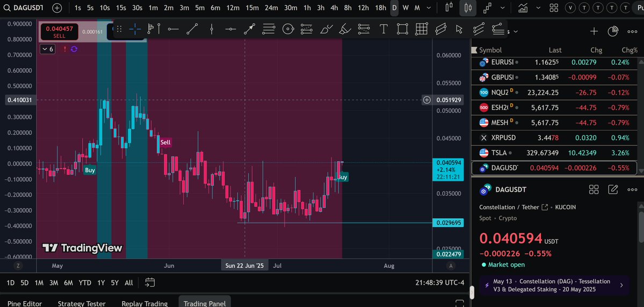Expand the indicators dropdown chevron
The height and width of the screenshot is (307, 644).
(538, 8)
